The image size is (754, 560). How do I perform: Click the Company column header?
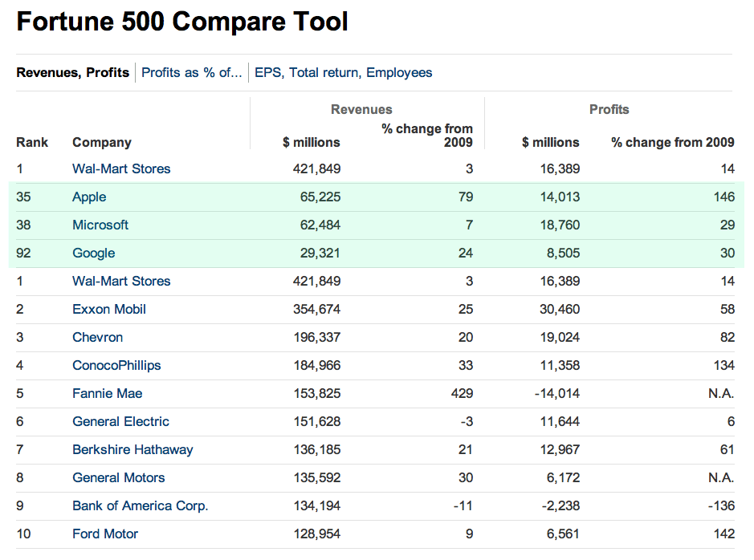point(102,143)
